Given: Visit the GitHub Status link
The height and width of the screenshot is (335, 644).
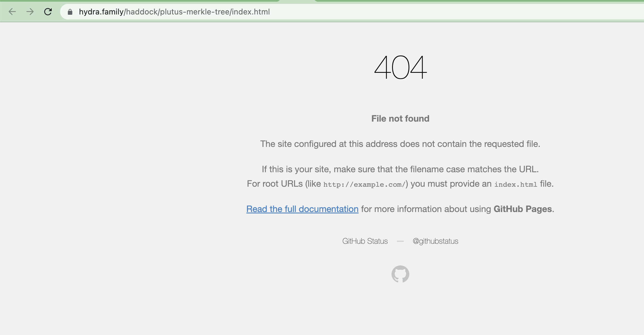Looking at the screenshot, I should [x=365, y=241].
